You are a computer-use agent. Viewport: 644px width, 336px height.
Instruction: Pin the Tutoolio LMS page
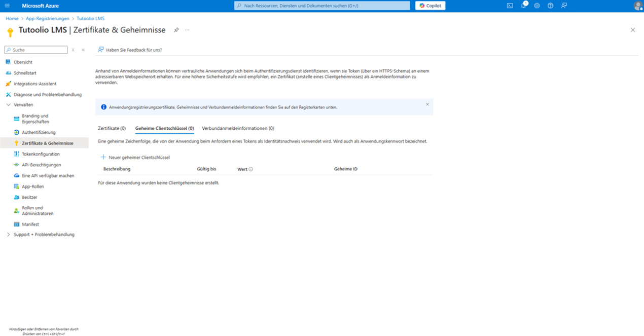(x=176, y=30)
